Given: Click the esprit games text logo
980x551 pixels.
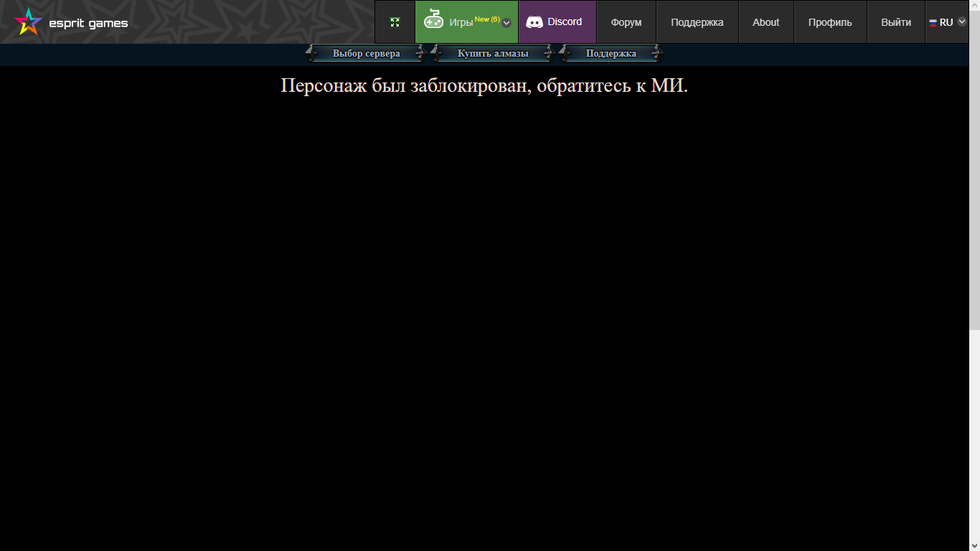Looking at the screenshot, I should click(x=88, y=23).
